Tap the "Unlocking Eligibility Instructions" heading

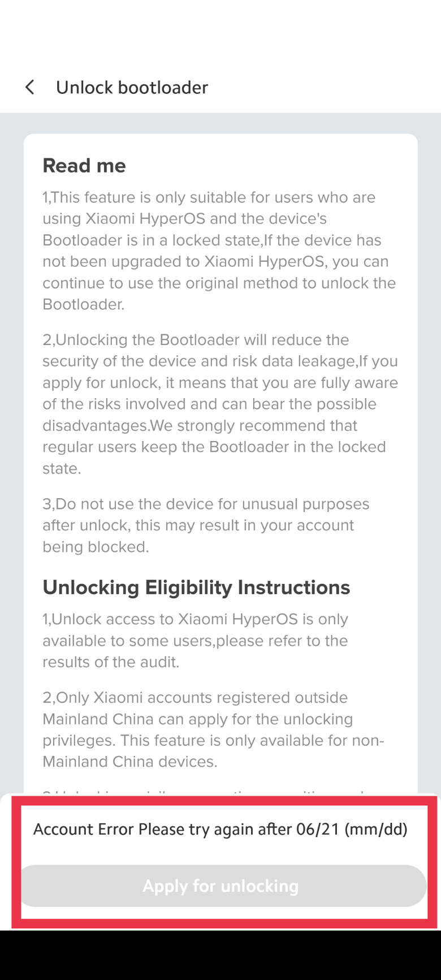196,588
